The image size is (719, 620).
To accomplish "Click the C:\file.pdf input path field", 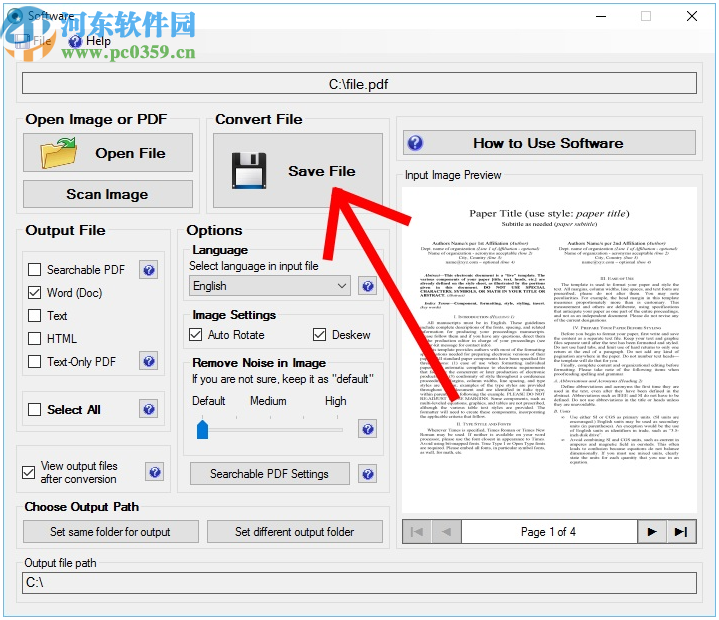I will pyautogui.click(x=359, y=84).
